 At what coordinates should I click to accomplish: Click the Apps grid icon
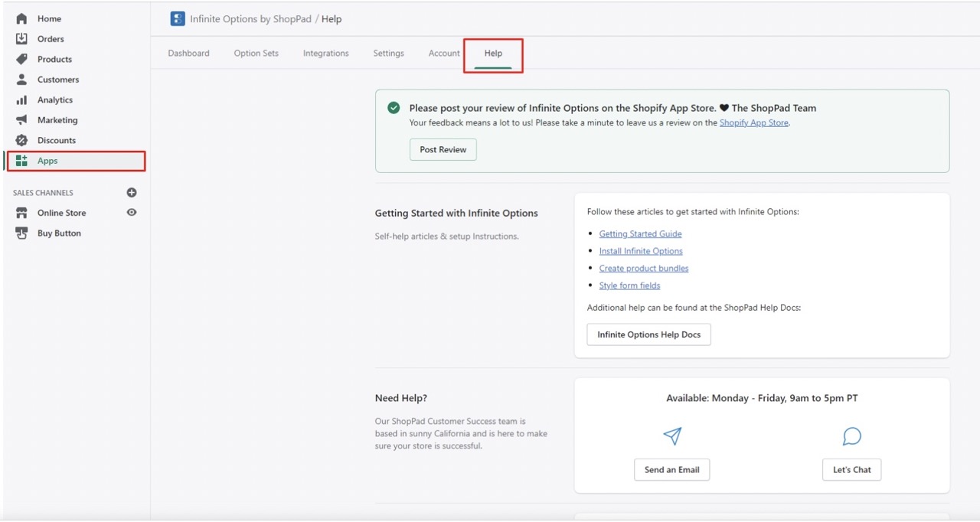(x=21, y=161)
